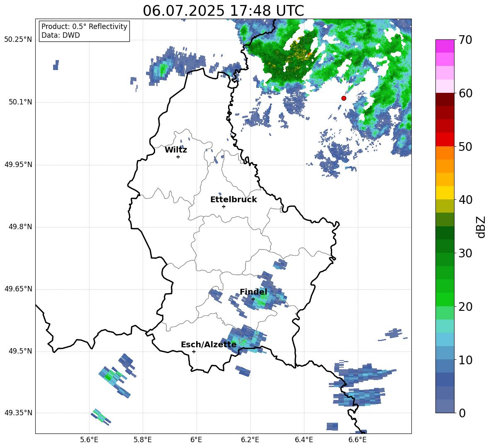Click the red dot marker on the map
This screenshot has height=448, width=491.
coord(343,98)
